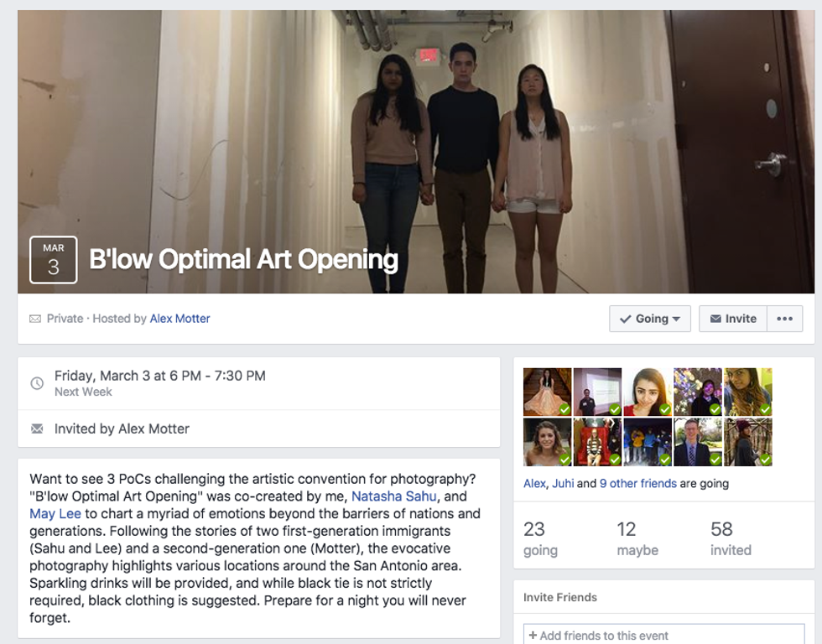This screenshot has height=644, width=822.
Task: Click Juhi in the going list
Action: pos(563,483)
